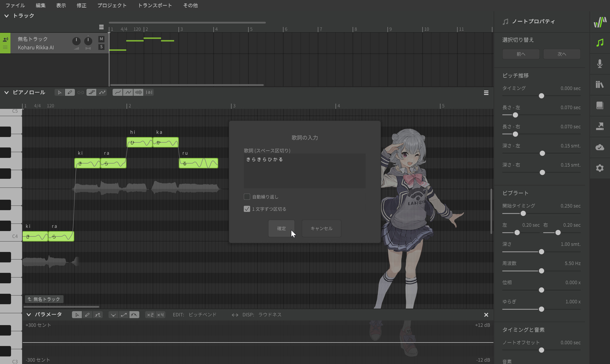The height and width of the screenshot is (364, 610).
Task: Click the lyrics text field in dialog
Action: click(x=305, y=171)
